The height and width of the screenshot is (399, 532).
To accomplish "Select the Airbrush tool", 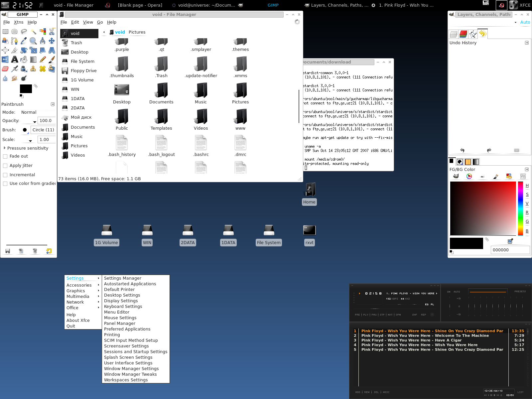I will (15, 69).
